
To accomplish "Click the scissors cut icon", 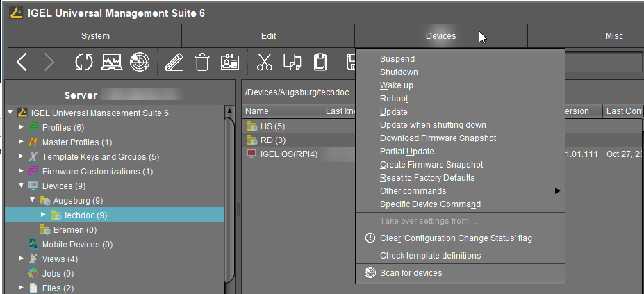I will pyautogui.click(x=264, y=63).
